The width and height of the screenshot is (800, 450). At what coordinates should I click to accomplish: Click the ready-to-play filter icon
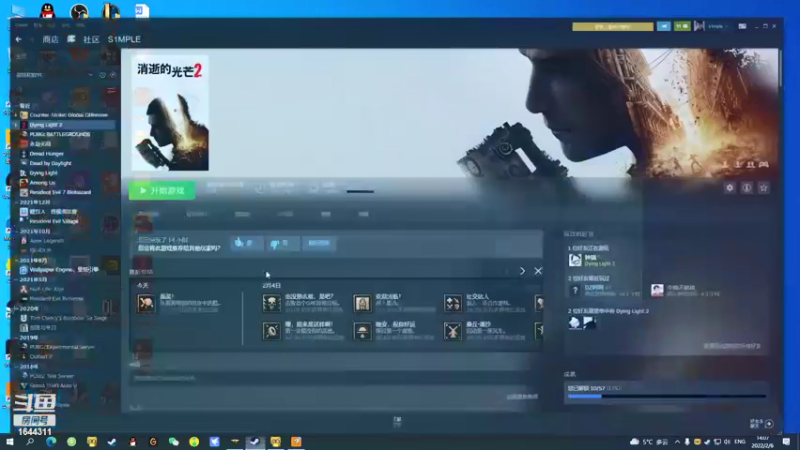tap(113, 75)
